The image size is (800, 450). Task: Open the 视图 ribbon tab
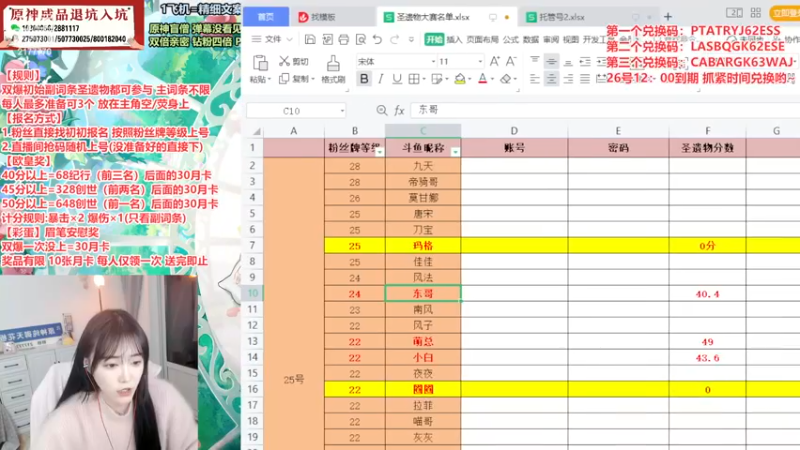tap(570, 39)
